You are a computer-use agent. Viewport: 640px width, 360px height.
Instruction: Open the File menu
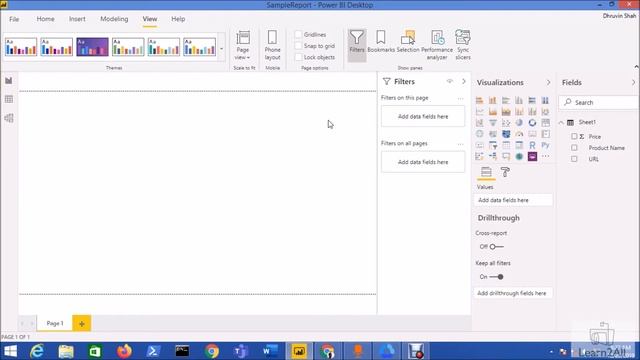(14, 19)
